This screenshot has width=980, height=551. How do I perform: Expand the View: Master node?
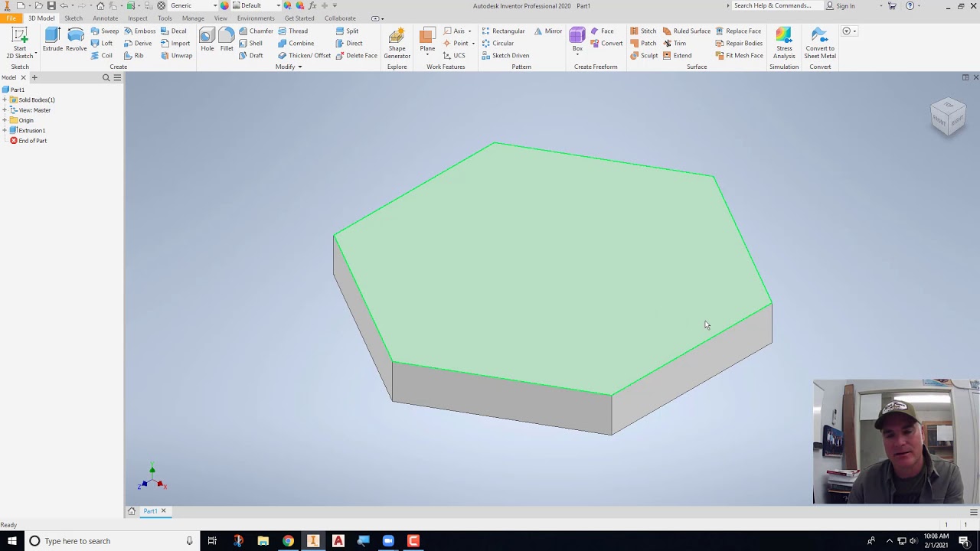point(5,110)
